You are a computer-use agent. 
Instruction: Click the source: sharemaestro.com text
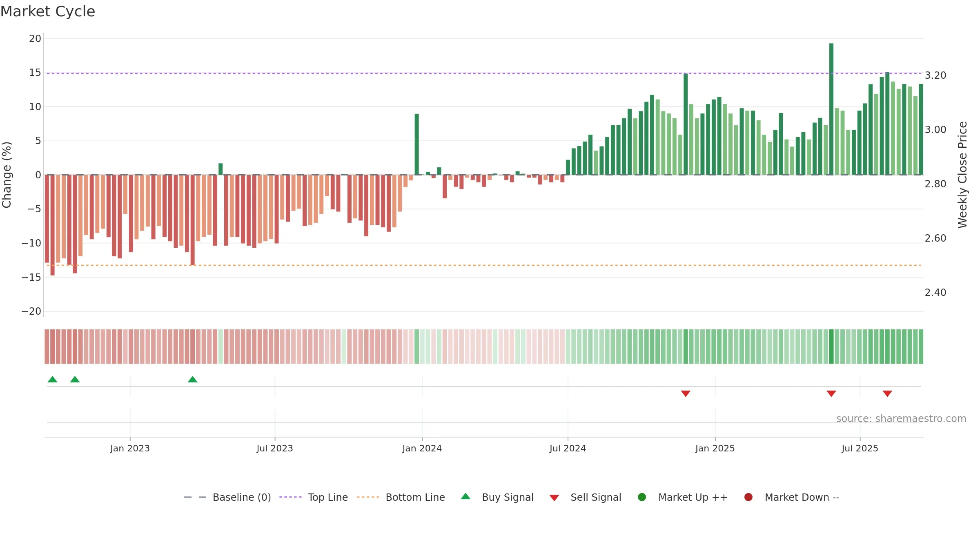click(901, 419)
